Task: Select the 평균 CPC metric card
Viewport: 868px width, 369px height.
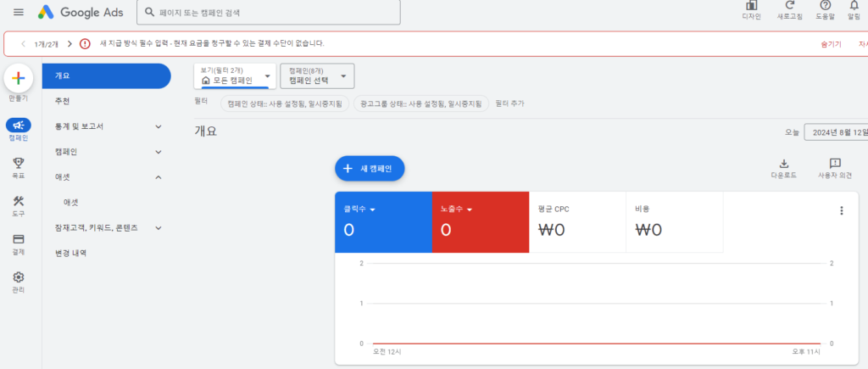Action: coord(577,222)
